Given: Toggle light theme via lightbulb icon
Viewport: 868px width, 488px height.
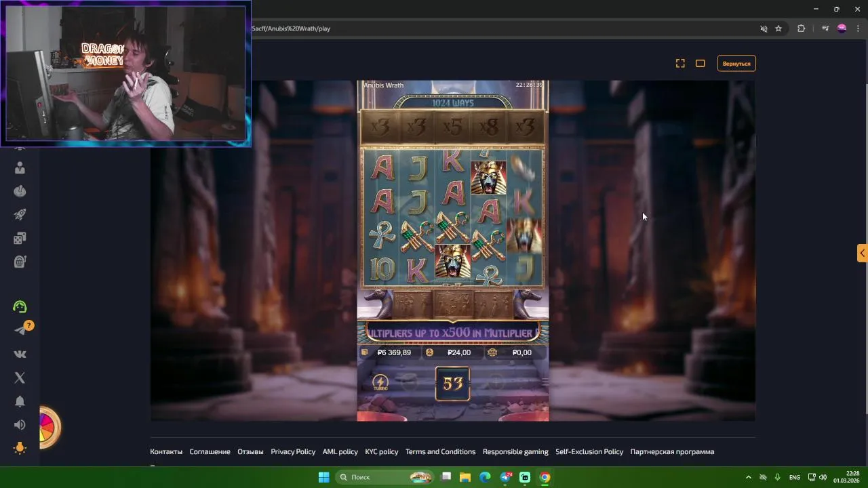Looking at the screenshot, I should (20, 448).
